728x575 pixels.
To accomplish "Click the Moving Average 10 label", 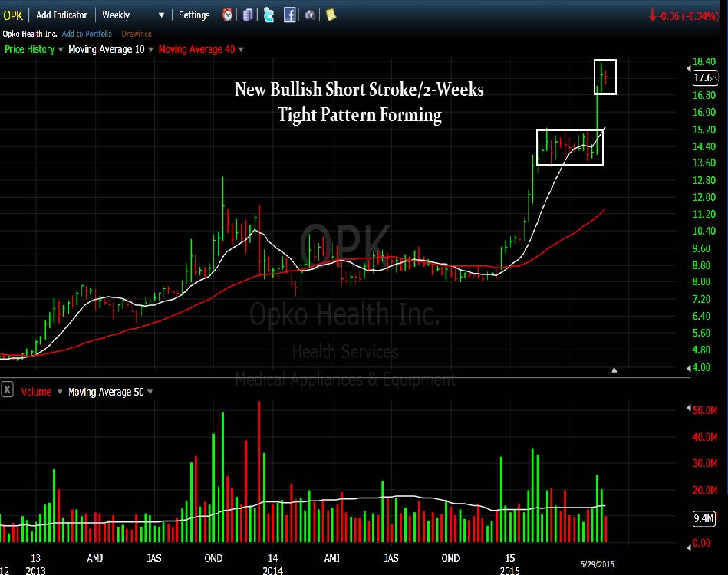I will [x=107, y=49].
